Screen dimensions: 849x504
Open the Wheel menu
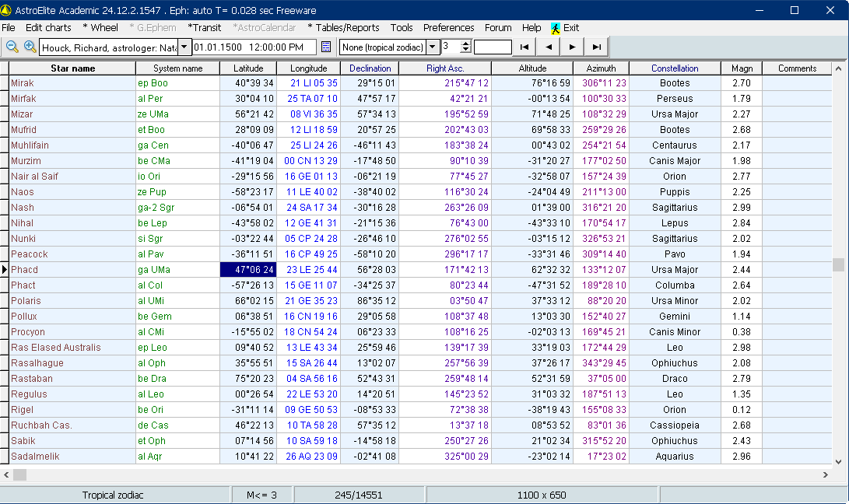(100, 28)
